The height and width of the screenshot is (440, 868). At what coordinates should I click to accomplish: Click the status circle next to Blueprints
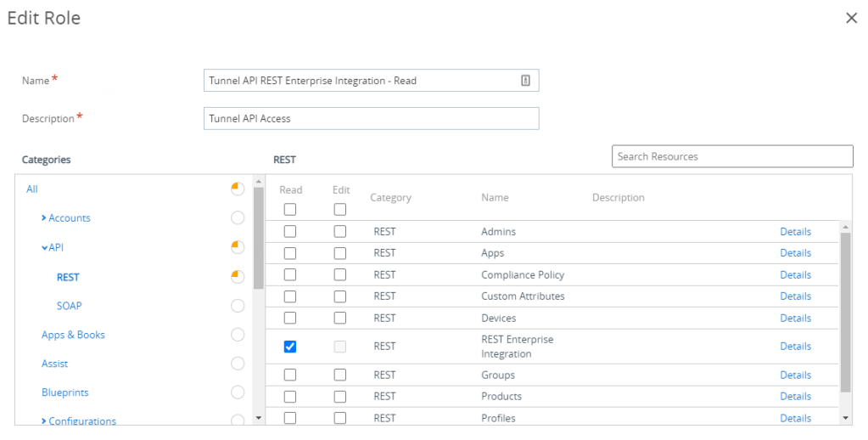point(238,392)
